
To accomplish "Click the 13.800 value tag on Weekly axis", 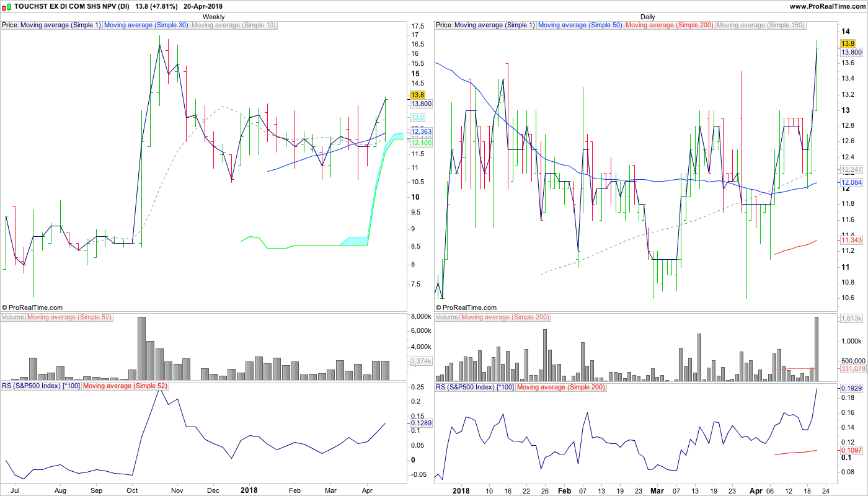I will pyautogui.click(x=421, y=104).
